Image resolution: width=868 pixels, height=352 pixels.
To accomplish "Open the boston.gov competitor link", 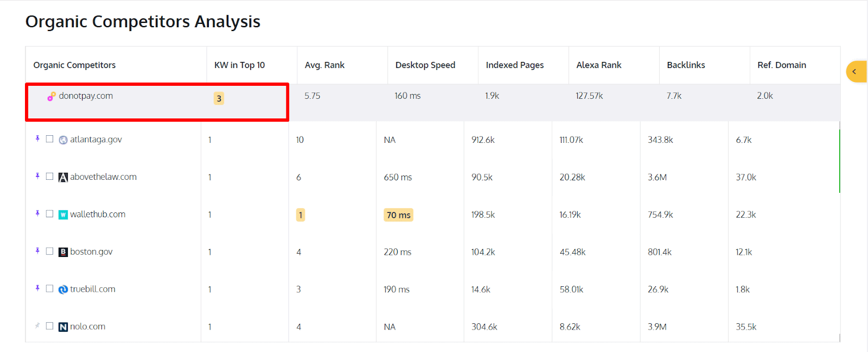I will (91, 252).
